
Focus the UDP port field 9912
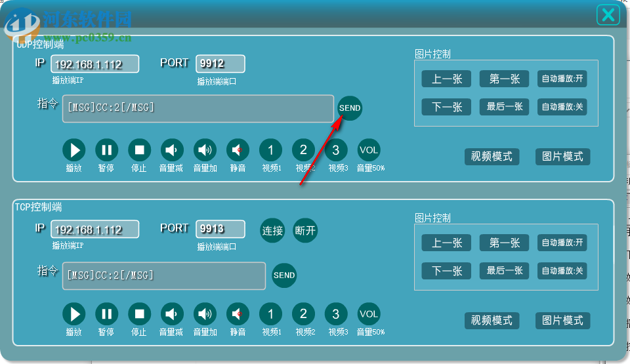pyautogui.click(x=220, y=64)
